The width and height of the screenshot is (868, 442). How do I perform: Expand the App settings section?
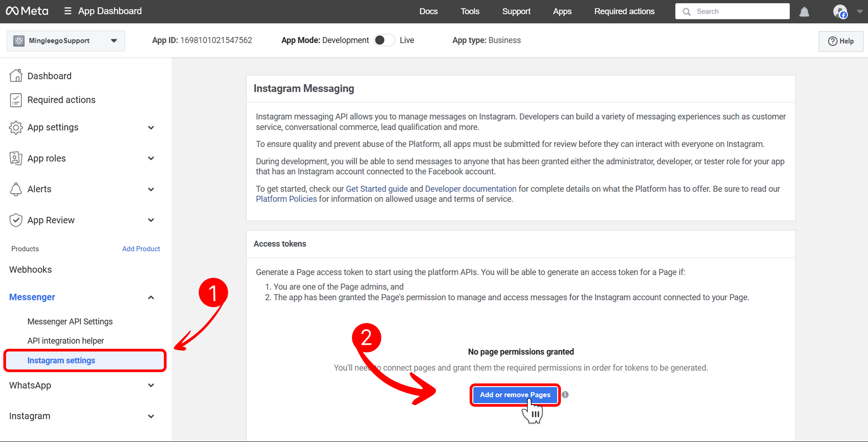coord(151,127)
